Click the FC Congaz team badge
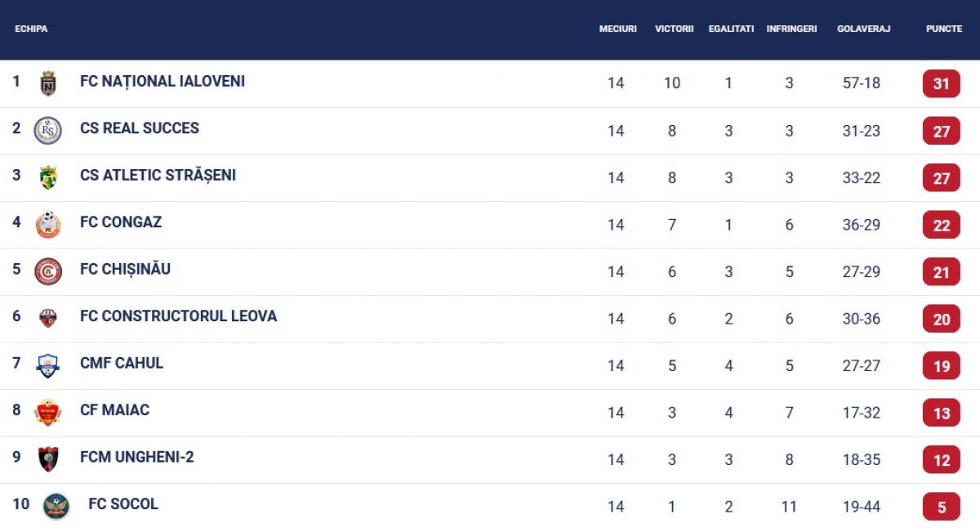 48,225
